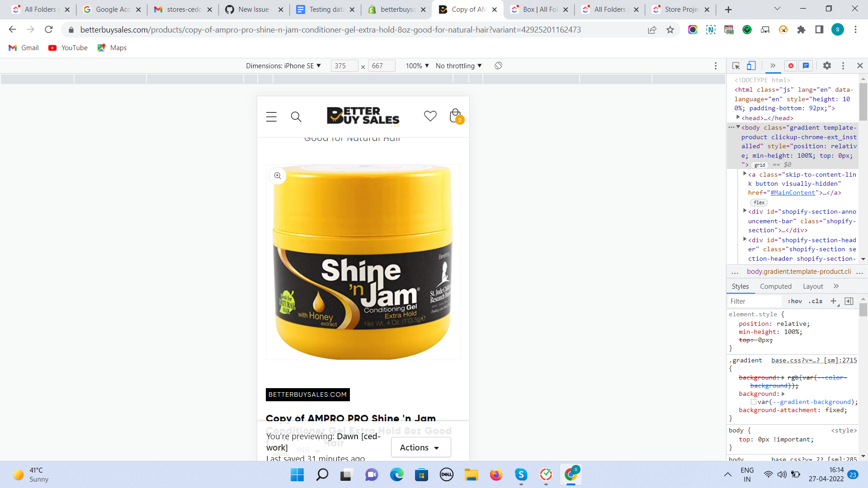This screenshot has width=868, height=488.
Task: Click the gradient-background color swatch
Action: point(754,402)
